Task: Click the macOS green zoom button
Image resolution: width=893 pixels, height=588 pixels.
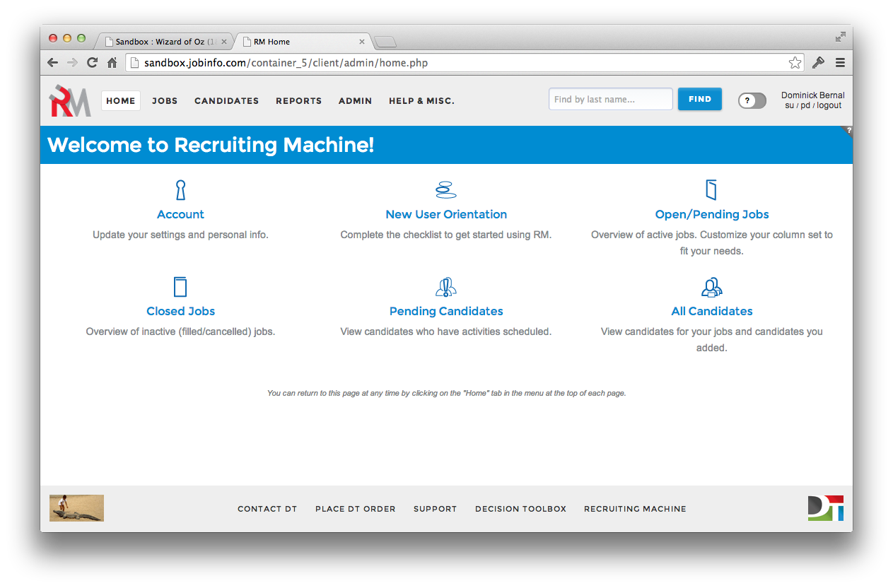Action: coord(81,38)
